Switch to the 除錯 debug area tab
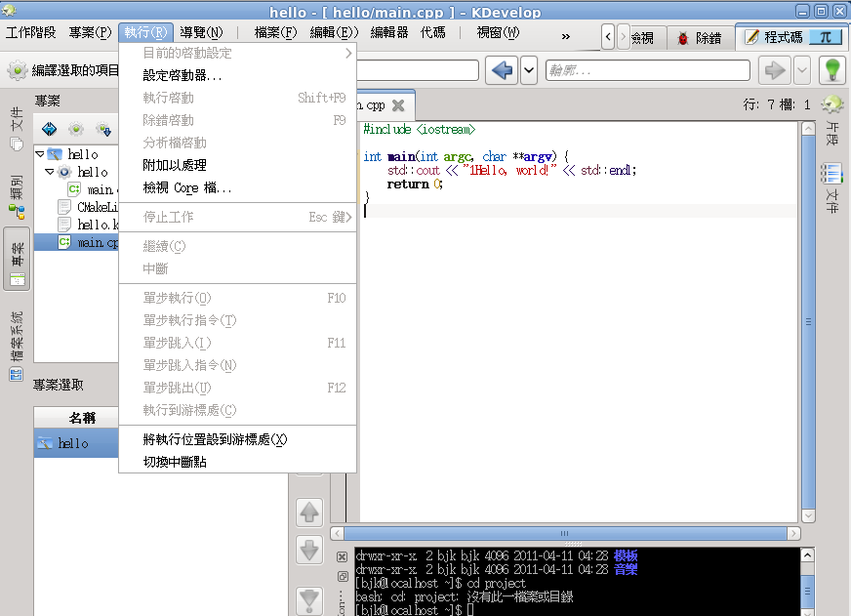Screen dimensions: 851x616 pos(700,38)
